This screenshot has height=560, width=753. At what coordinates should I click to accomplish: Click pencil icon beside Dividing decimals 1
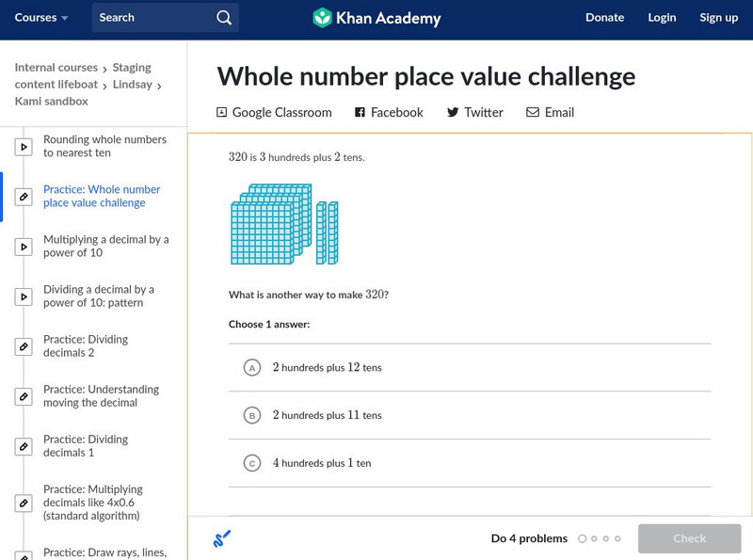click(x=24, y=447)
